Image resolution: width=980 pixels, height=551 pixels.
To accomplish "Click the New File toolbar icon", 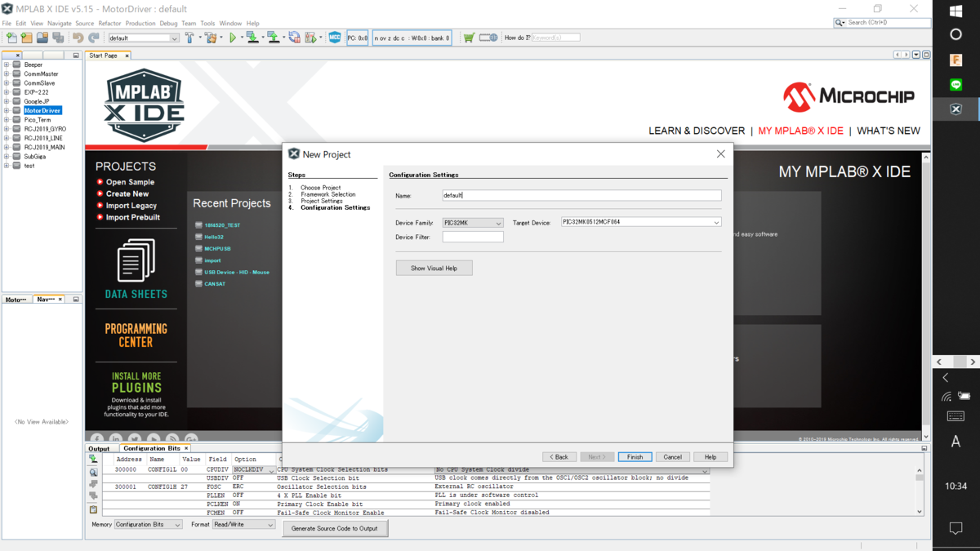I will point(11,38).
